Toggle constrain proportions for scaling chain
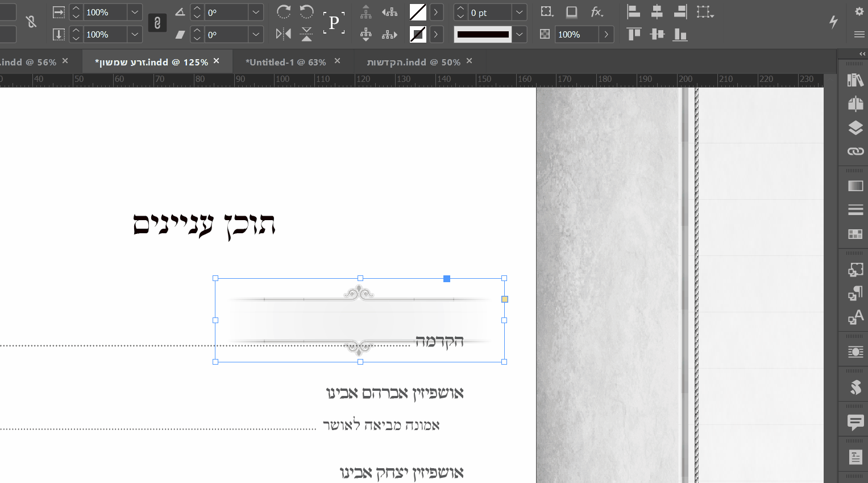This screenshot has width=868, height=483. pyautogui.click(x=157, y=23)
